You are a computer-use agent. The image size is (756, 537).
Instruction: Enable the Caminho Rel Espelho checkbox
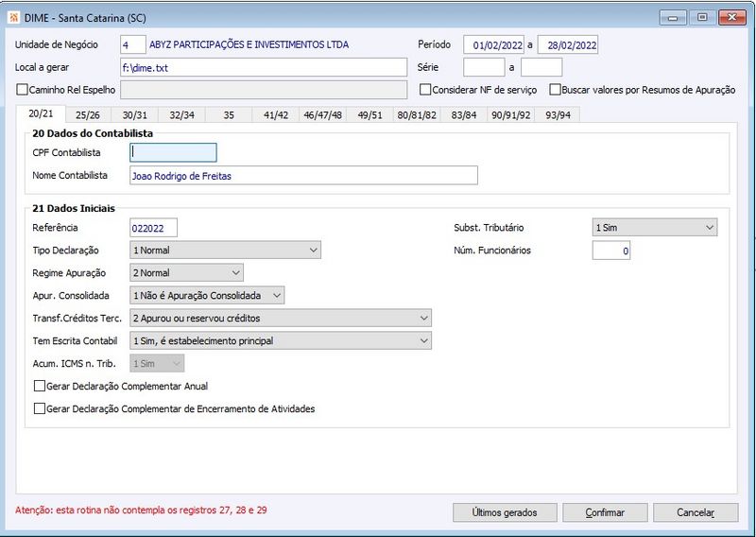tap(22, 90)
